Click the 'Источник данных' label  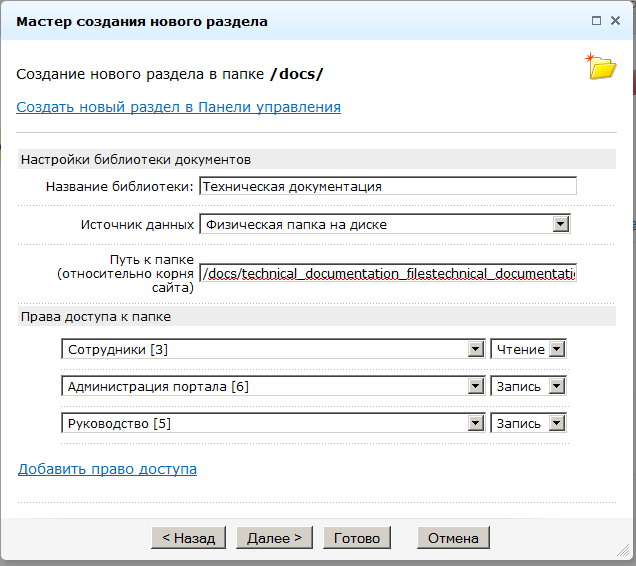pos(137,224)
